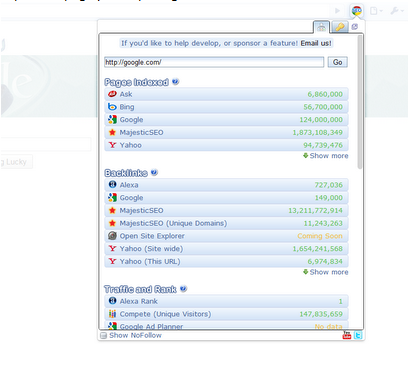Expand Show more under Backlinks
This screenshot has height=366, width=408.
coord(325,272)
